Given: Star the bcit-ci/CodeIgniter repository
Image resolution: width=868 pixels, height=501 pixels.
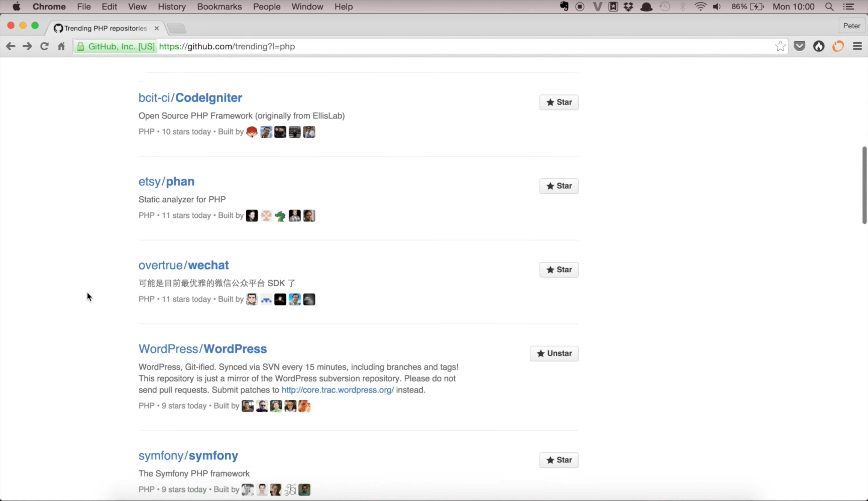Looking at the screenshot, I should [559, 102].
